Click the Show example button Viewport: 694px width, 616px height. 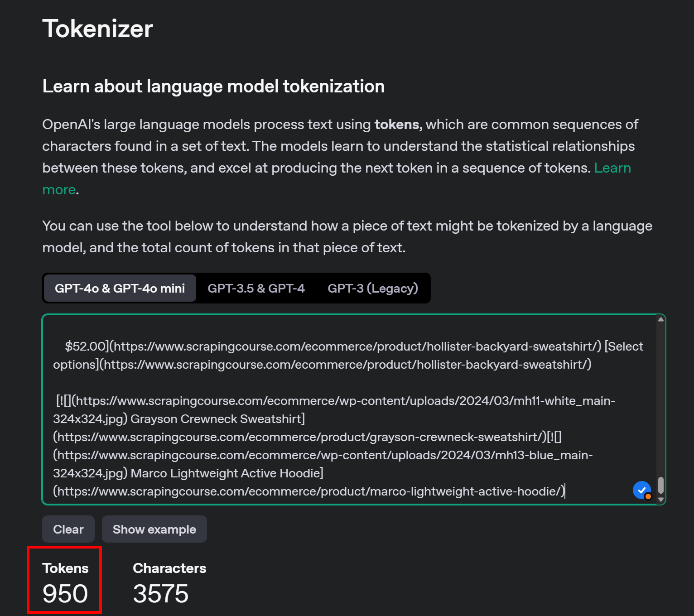pos(154,529)
